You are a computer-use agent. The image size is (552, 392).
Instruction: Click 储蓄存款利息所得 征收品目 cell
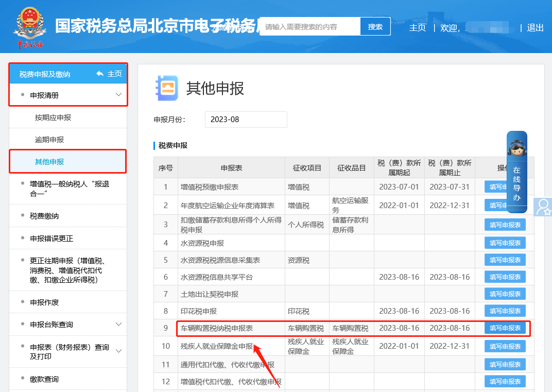pyautogui.click(x=351, y=225)
